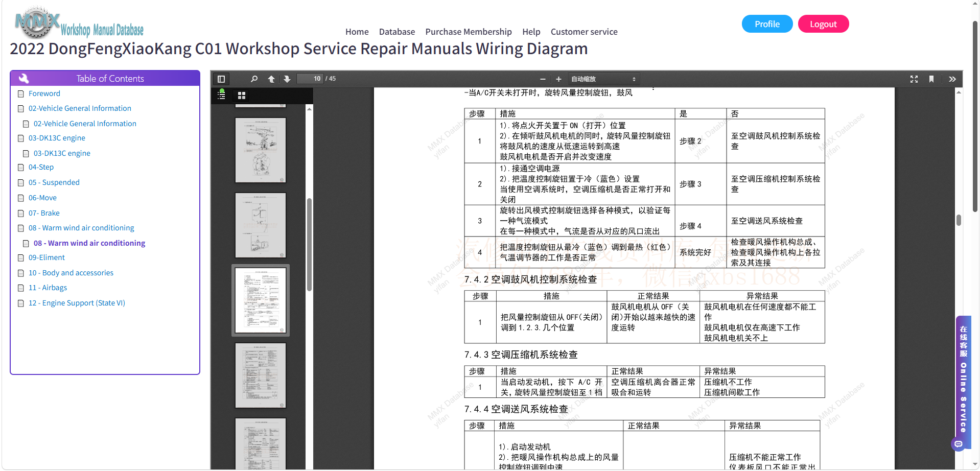Click the section heading 7.4.4 空调送风系统检查

516,409
